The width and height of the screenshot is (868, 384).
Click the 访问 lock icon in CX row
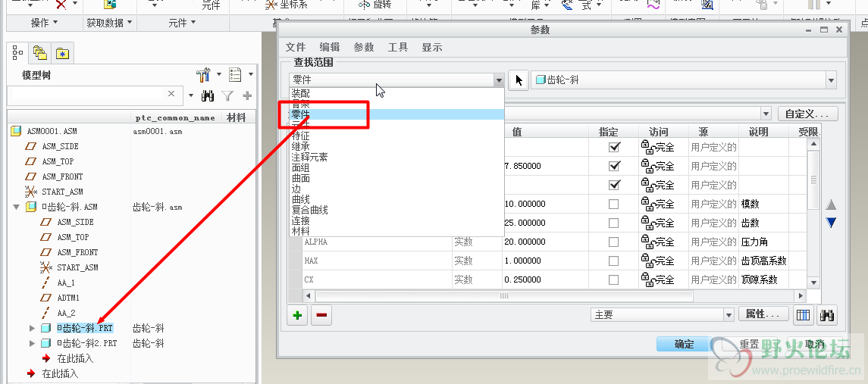point(647,279)
